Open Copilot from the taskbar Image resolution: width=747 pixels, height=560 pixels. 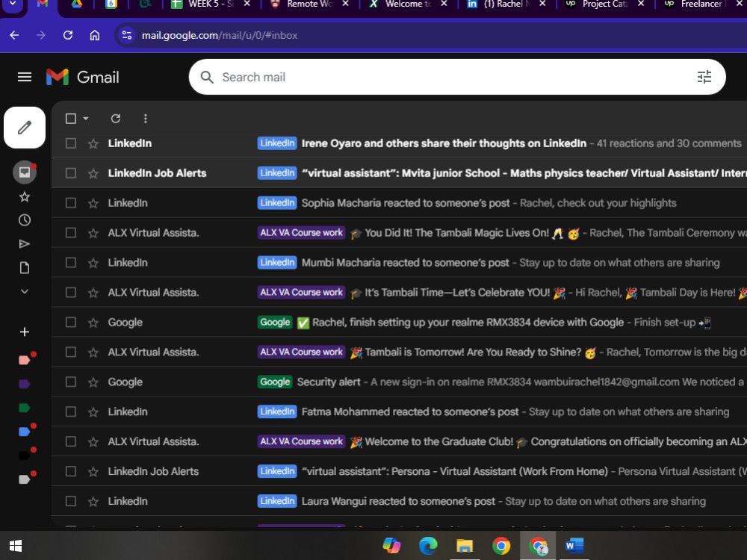[x=391, y=546]
